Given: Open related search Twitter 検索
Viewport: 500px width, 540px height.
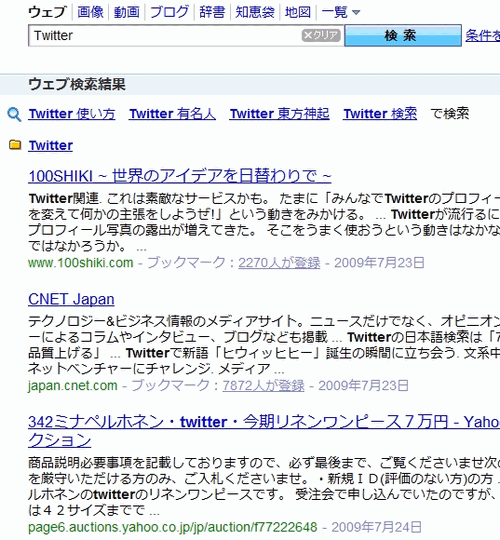Looking at the screenshot, I should coord(380,114).
